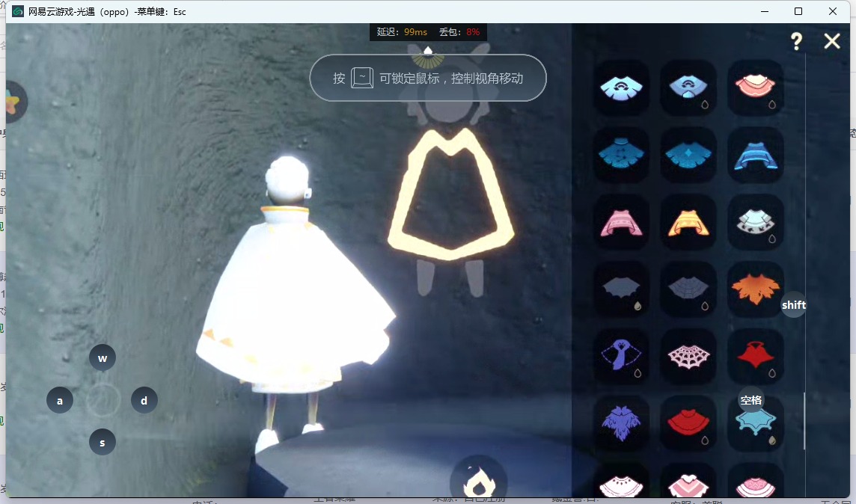Tap the flame candle button at bottom
The width and height of the screenshot is (856, 504).
click(x=479, y=479)
